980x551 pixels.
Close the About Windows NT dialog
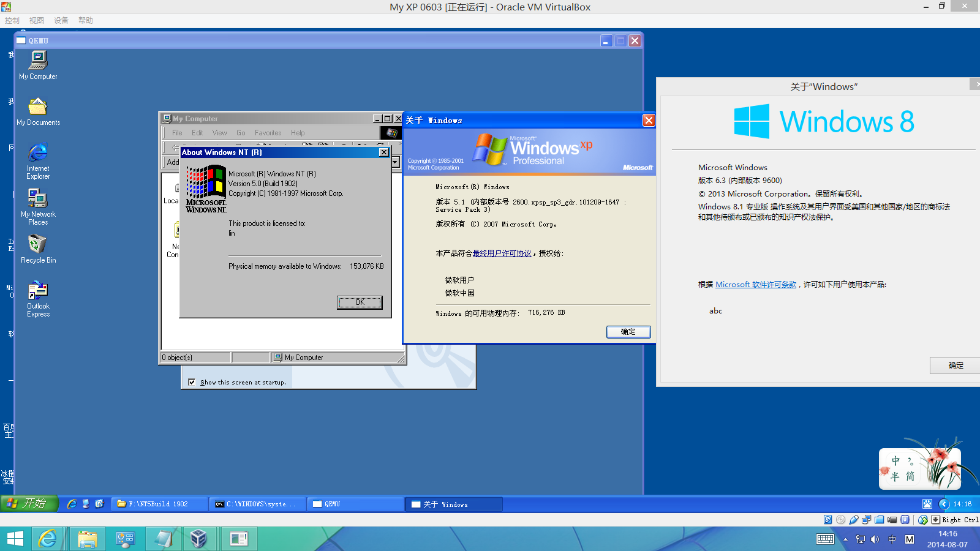point(384,152)
